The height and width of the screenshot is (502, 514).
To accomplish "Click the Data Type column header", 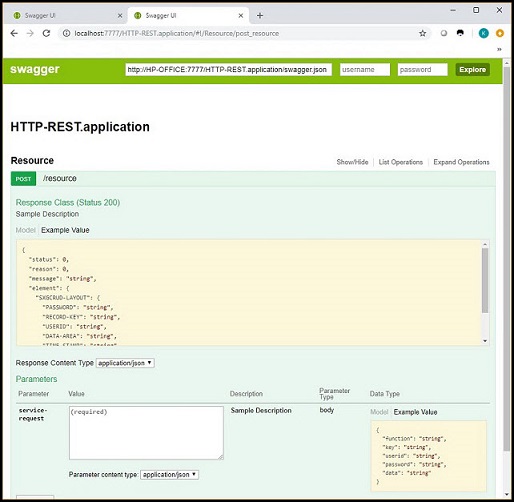I will [x=384, y=394].
